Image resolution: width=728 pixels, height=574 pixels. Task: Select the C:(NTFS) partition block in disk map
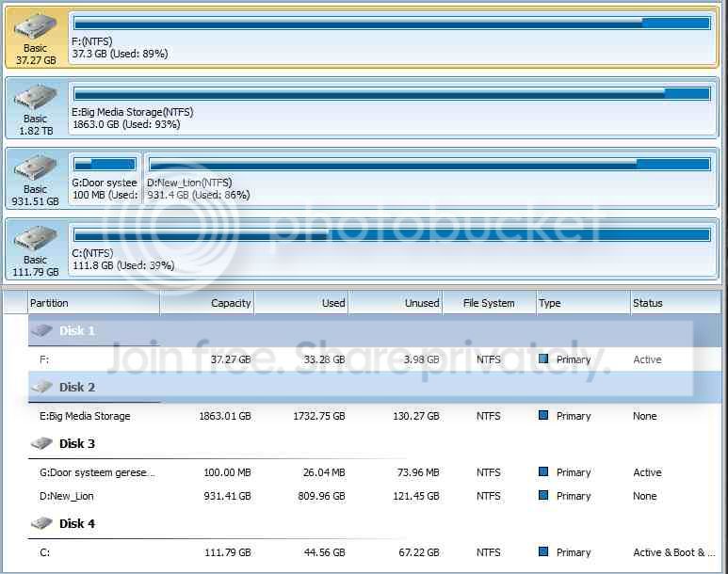point(392,249)
